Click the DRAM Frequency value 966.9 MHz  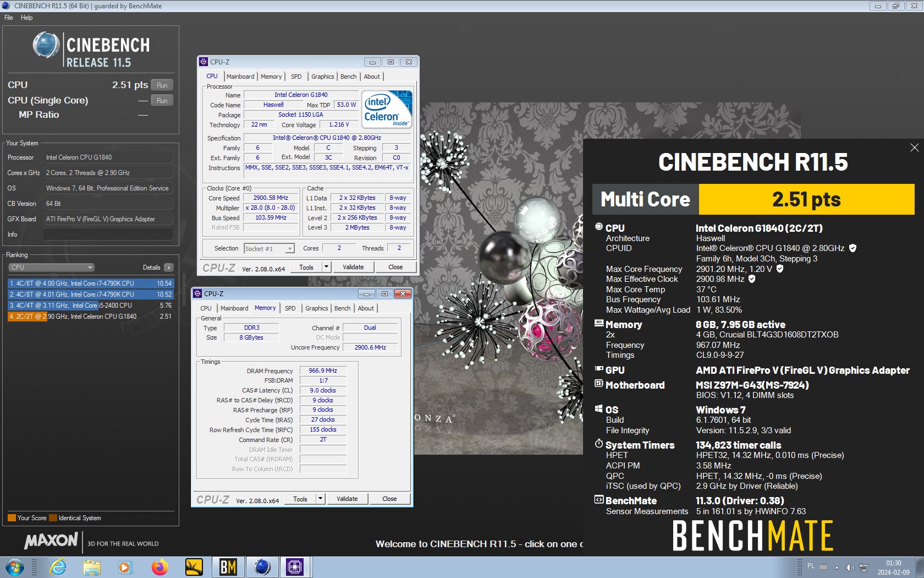click(x=323, y=370)
